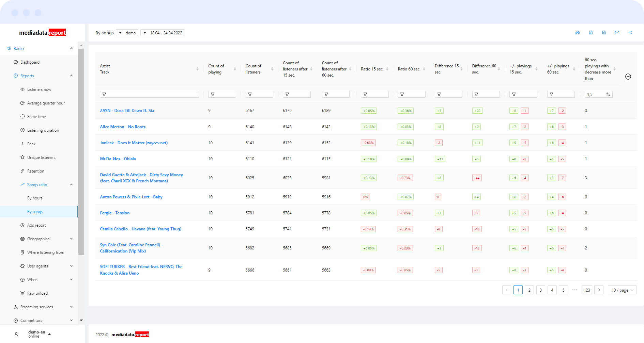Export the report to Excel
This screenshot has width=644, height=343.
(x=604, y=33)
